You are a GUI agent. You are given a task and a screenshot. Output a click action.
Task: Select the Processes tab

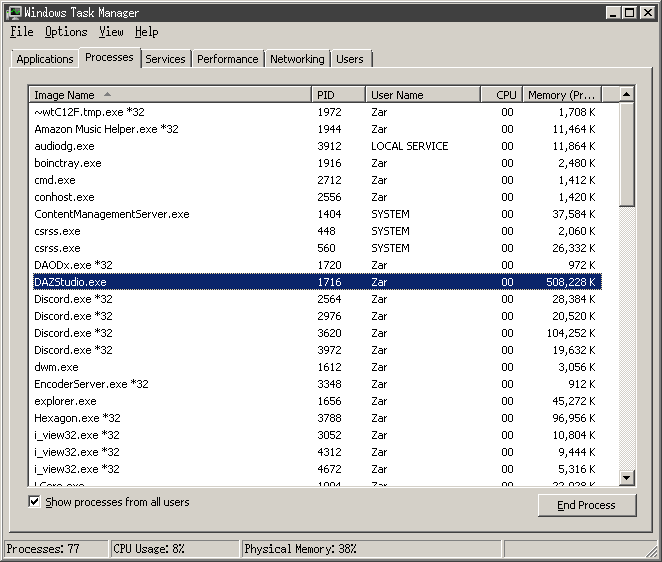(x=109, y=57)
